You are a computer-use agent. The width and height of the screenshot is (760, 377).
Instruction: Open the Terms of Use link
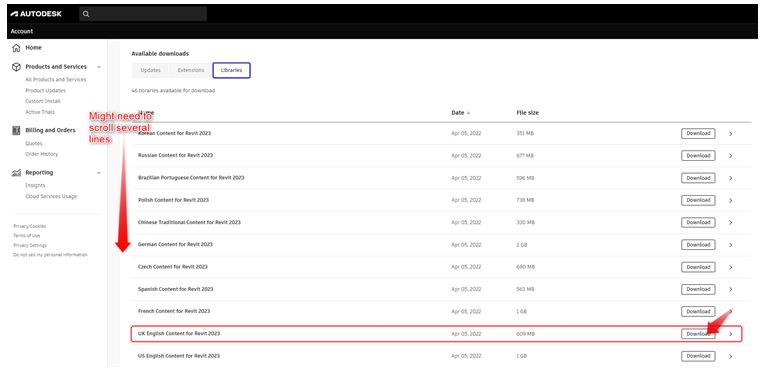coord(27,236)
